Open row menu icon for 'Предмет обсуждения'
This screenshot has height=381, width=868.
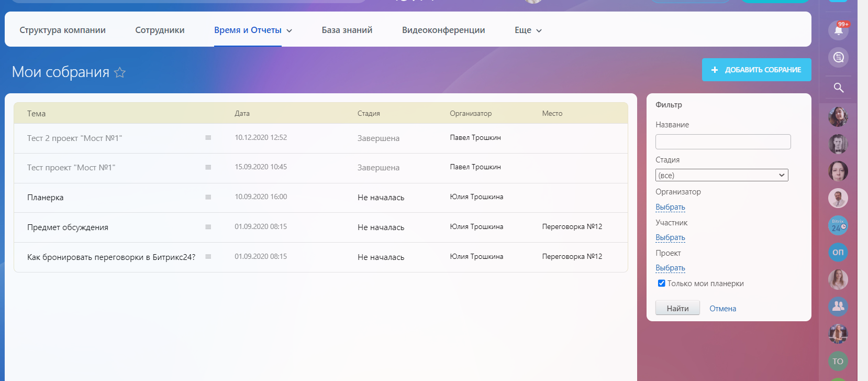point(208,227)
